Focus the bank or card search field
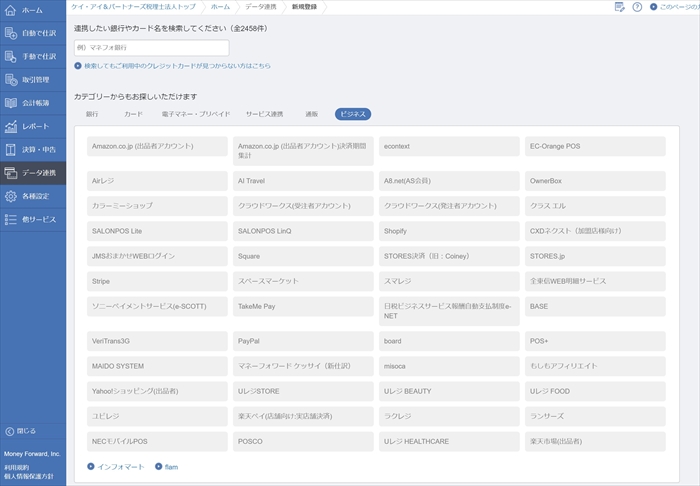 [152, 48]
